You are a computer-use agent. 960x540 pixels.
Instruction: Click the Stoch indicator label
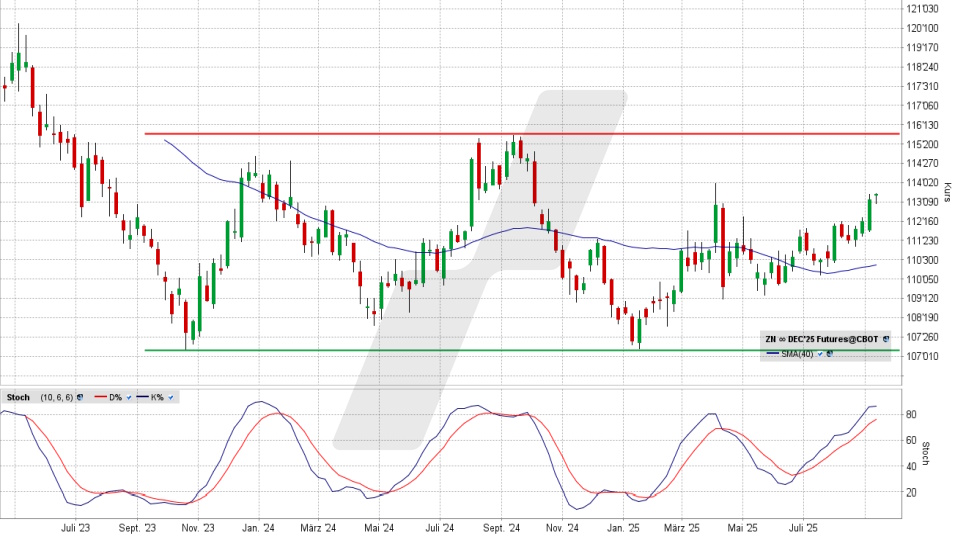[x=18, y=397]
